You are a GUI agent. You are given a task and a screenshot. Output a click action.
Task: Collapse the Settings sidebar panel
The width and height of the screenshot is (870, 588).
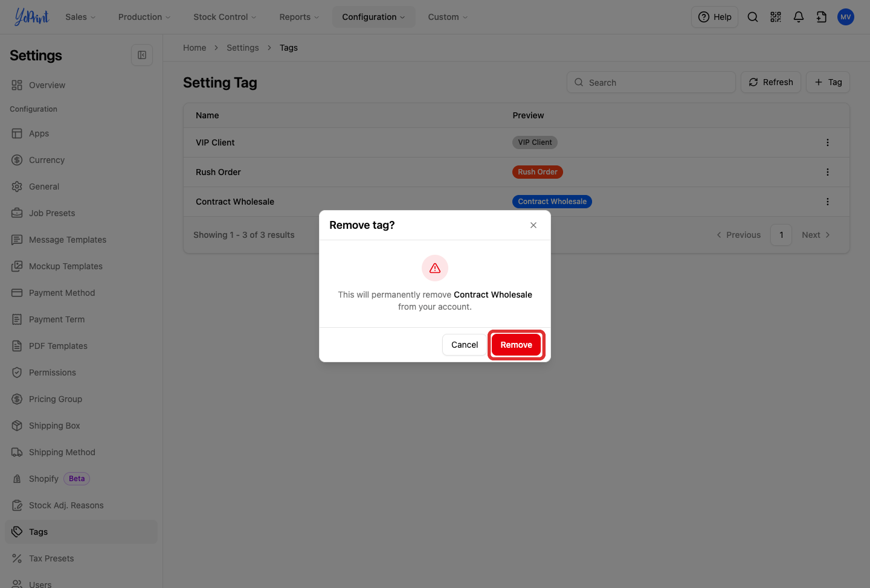(142, 55)
